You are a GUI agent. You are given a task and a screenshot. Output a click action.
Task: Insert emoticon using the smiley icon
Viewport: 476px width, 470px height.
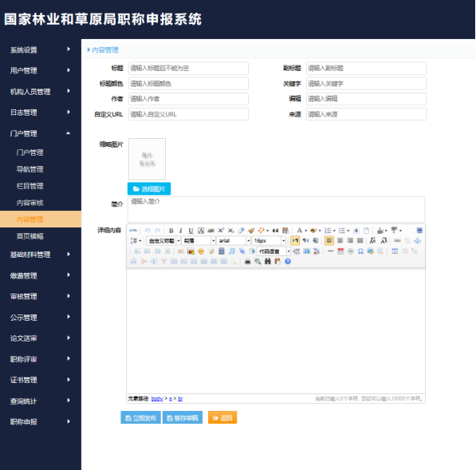pos(201,251)
